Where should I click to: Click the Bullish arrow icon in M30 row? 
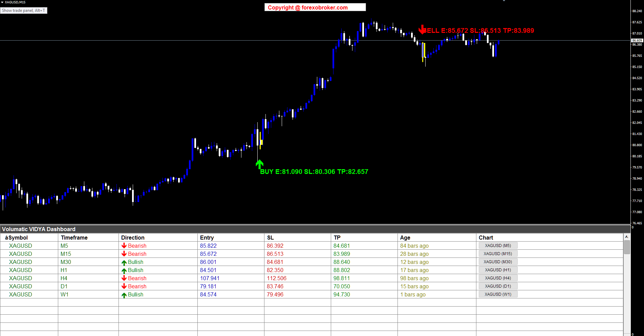(124, 262)
